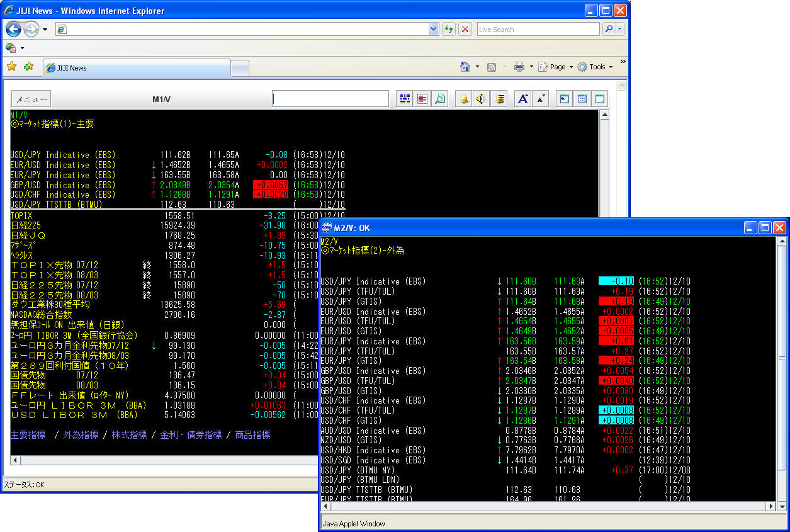Screen dimensions: 790x532
Task: Open the Page menu
Action: tap(556, 67)
